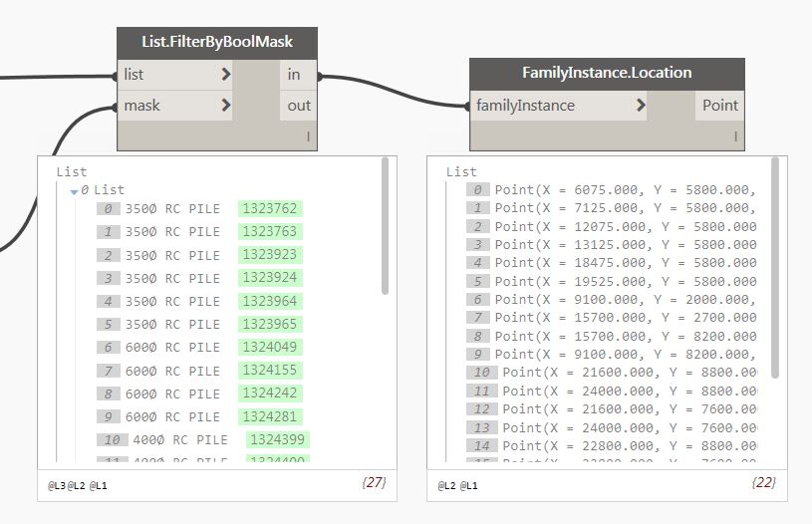Select the @L1 label in location preview

(468, 486)
